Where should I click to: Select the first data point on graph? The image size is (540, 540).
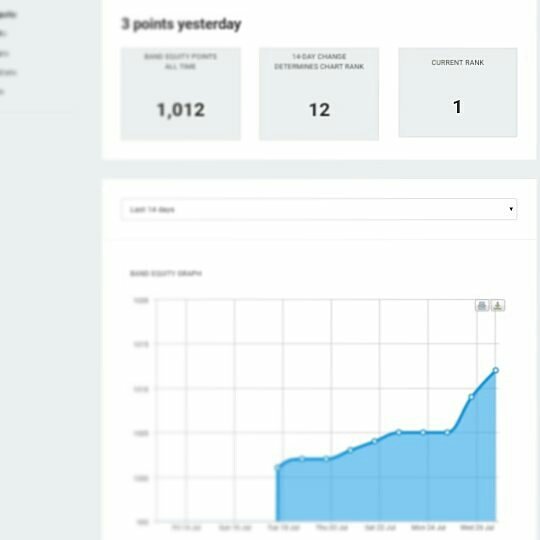tap(277, 467)
